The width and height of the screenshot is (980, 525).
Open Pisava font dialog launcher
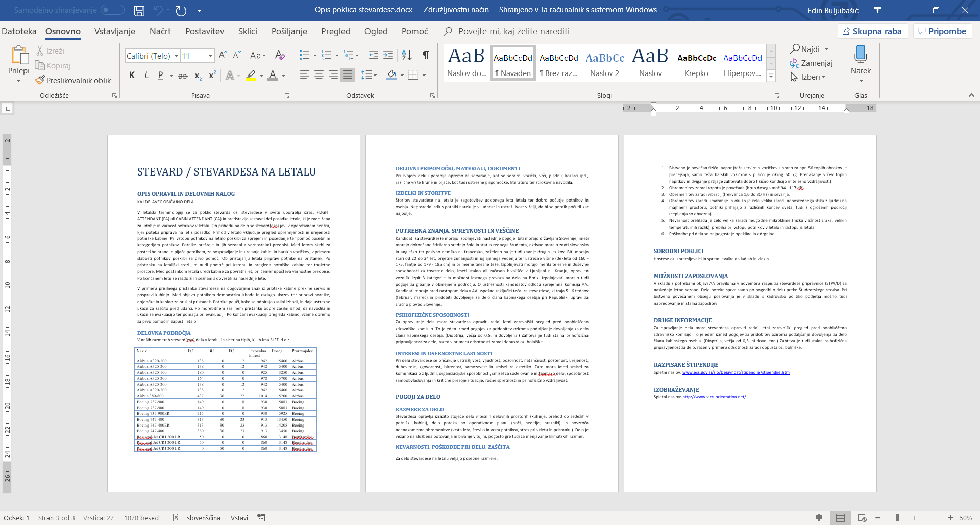[x=287, y=95]
